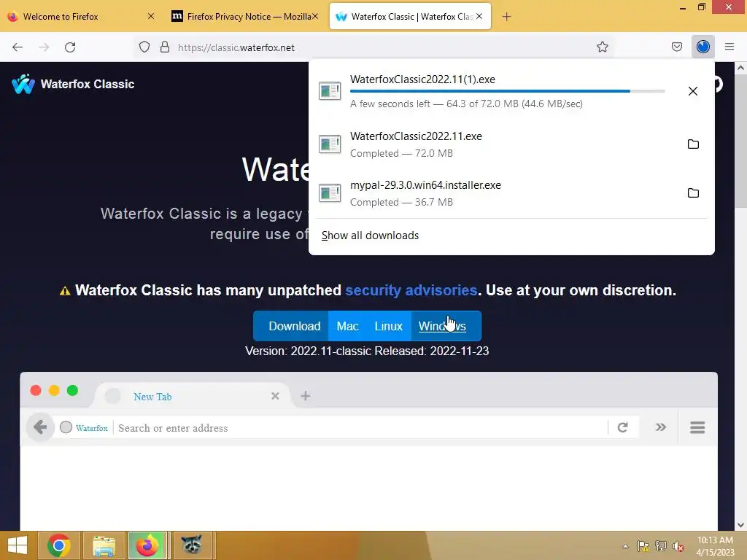
Task: Click the Waterfox Classic logo
Action: click(x=73, y=85)
